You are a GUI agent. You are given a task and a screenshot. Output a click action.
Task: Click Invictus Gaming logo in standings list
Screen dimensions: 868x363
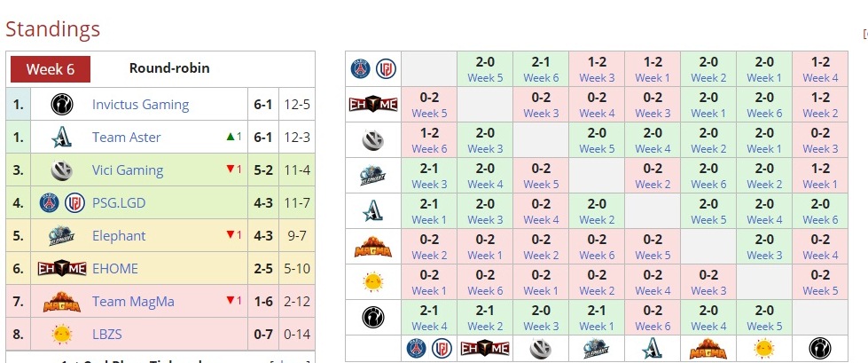tap(62, 105)
